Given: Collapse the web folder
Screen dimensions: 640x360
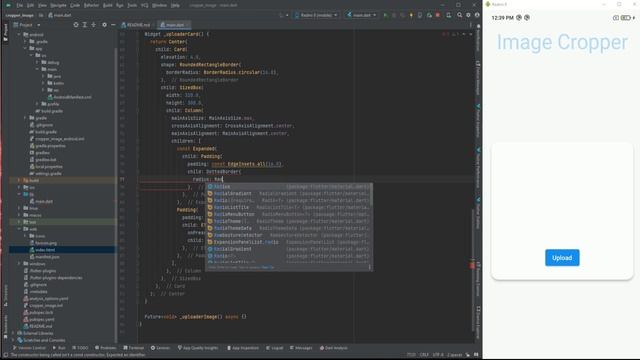Looking at the screenshot, I should (x=19, y=229).
